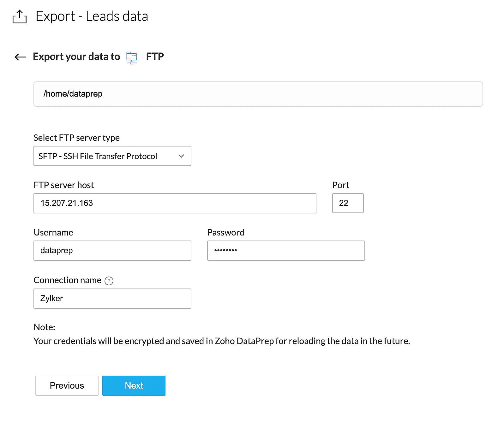Click the credentials encryption note text

point(222,341)
